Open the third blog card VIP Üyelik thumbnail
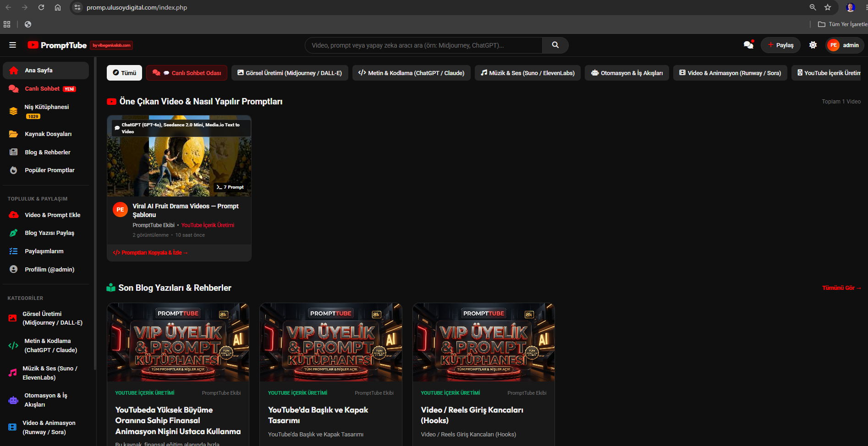The image size is (868, 446). (484, 343)
